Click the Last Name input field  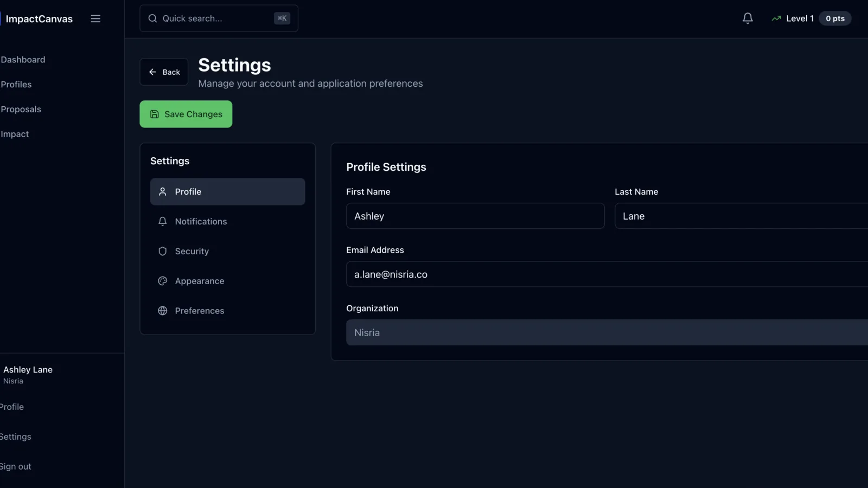point(741,216)
